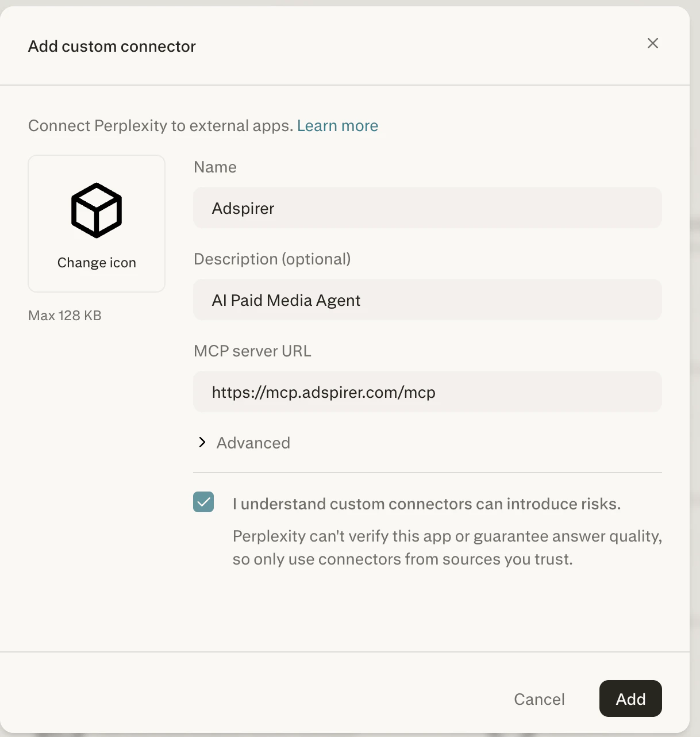700x737 pixels.
Task: Open the Learn more link
Action: pyautogui.click(x=337, y=125)
